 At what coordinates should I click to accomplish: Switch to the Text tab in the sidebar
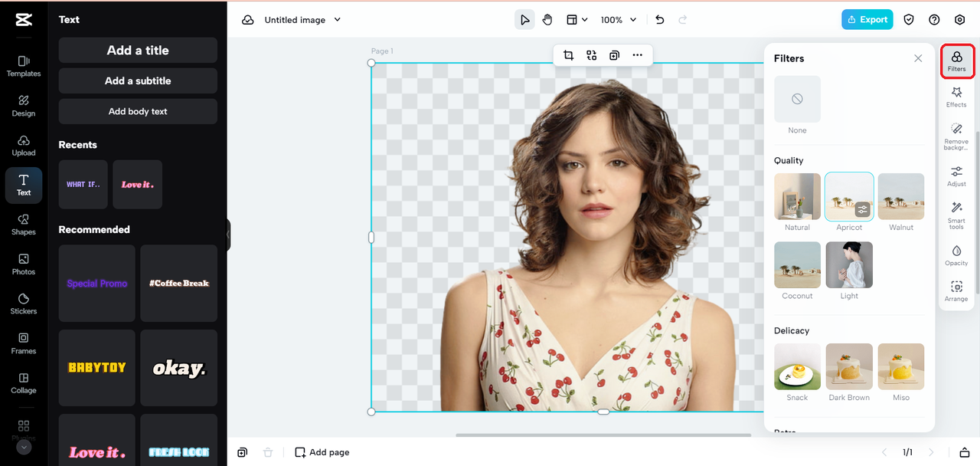coord(23,185)
